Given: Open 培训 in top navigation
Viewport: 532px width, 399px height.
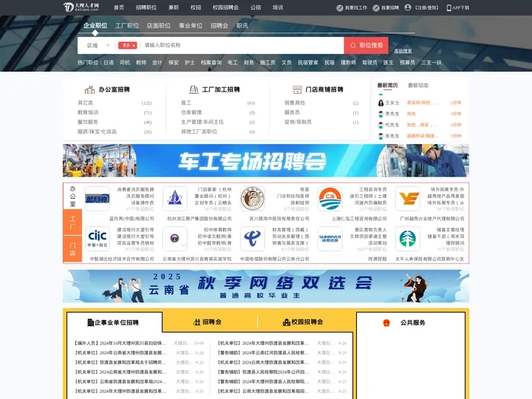Looking at the screenshot, I should coord(278,7).
